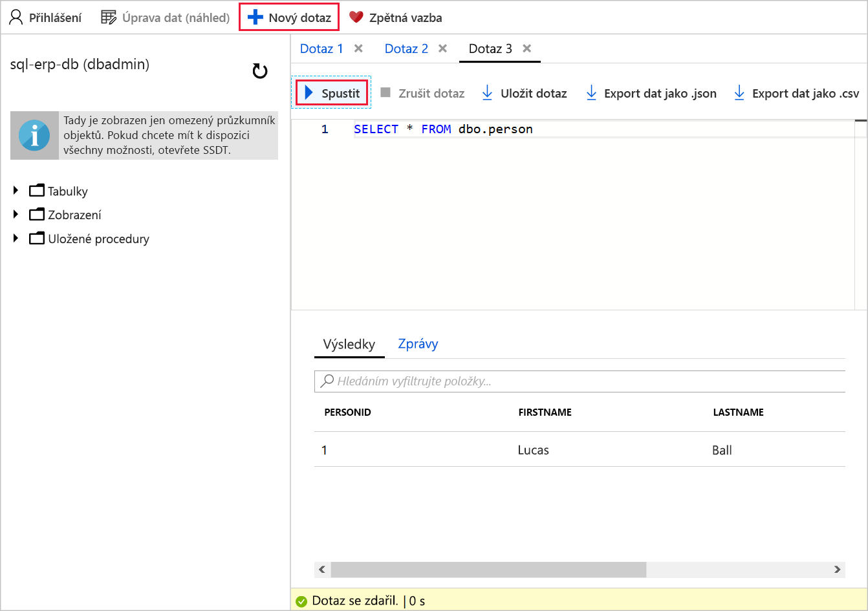Click the blue info icon
Image resolution: width=868 pixels, height=611 pixels.
[34, 135]
